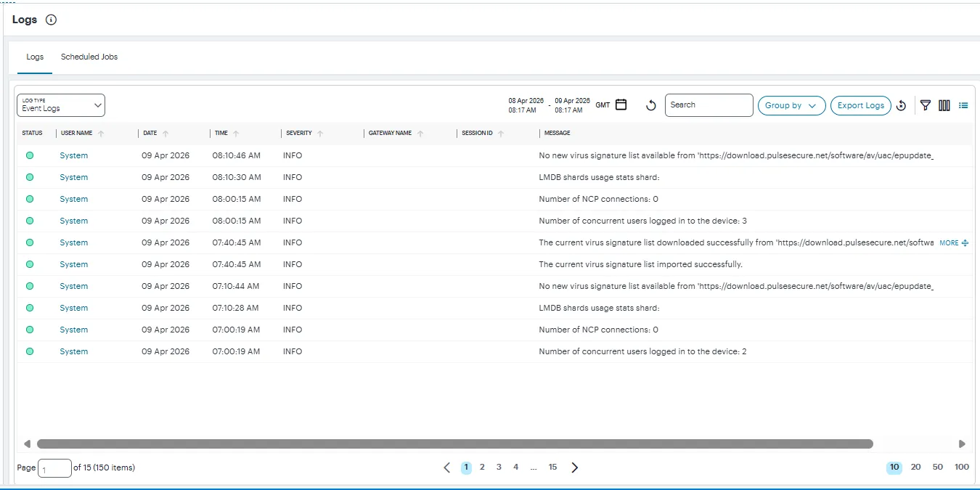The image size is (980, 490).
Task: Open System user link in 08:10:46 AM row
Action: click(74, 155)
